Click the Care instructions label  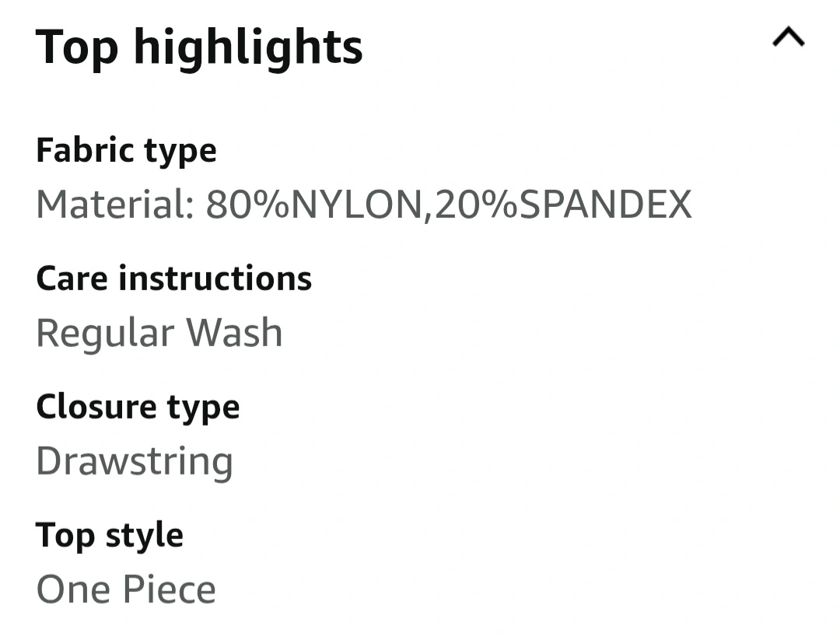click(x=173, y=278)
